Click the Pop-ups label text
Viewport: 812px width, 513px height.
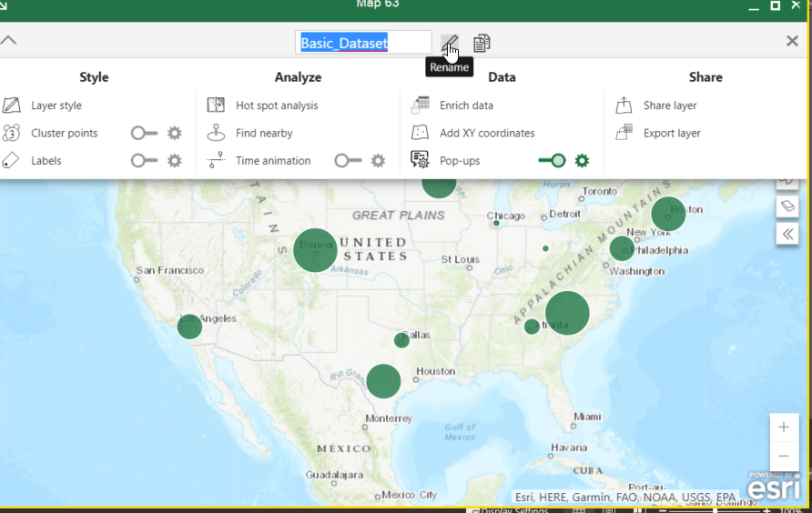point(460,161)
